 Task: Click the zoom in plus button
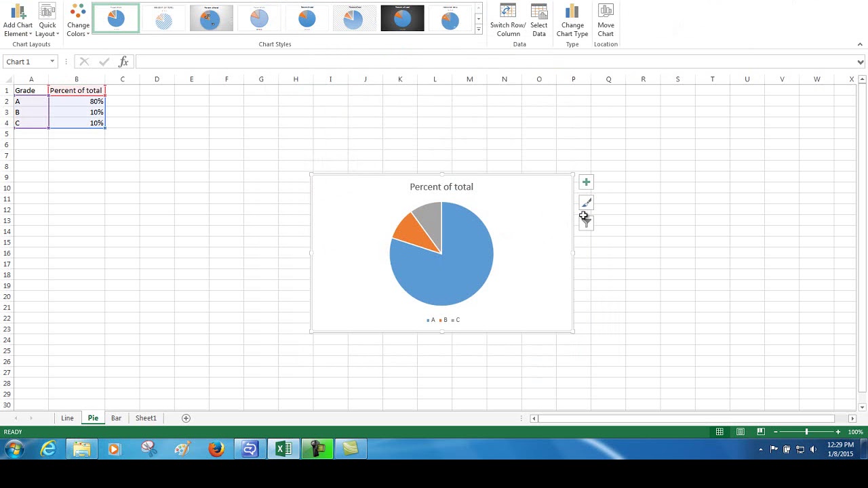click(x=837, y=432)
